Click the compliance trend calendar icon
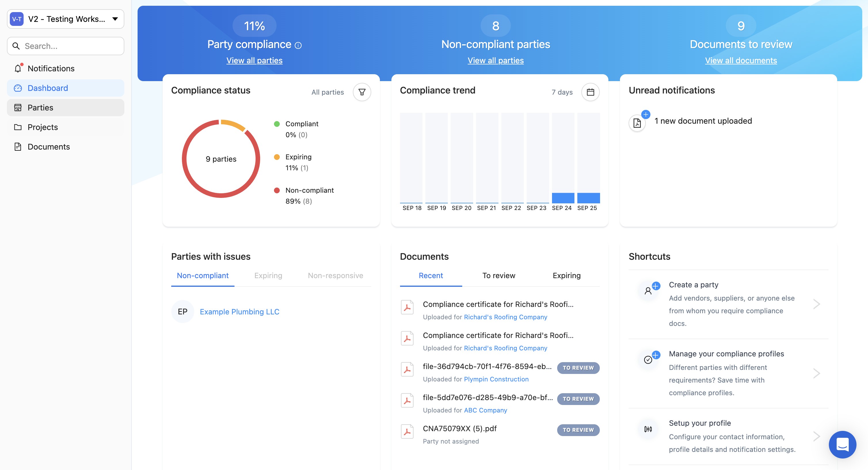The width and height of the screenshot is (868, 470). (590, 92)
